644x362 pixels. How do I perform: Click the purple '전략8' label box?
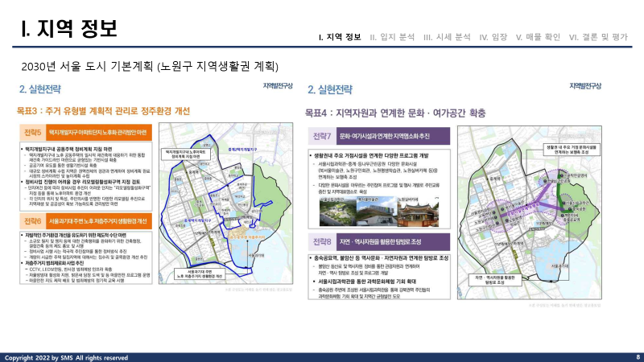(322, 242)
